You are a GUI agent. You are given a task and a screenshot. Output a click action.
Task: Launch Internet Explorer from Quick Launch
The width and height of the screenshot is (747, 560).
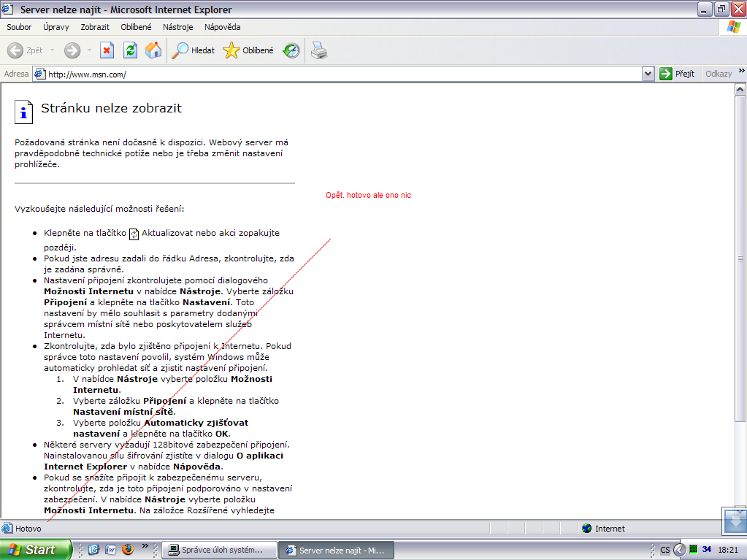94,550
